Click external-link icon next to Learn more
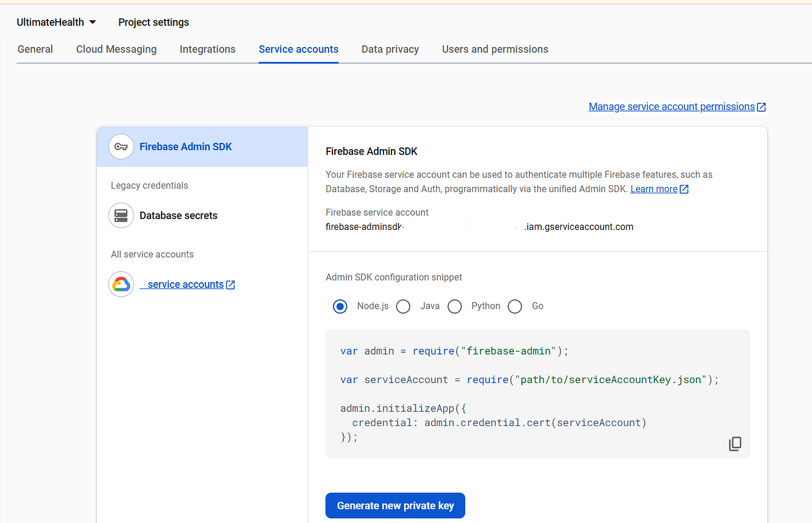Viewport: 812px width, 523px height. [684, 189]
